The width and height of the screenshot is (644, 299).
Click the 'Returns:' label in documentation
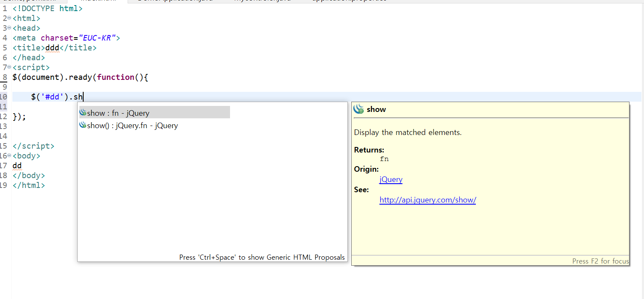pyautogui.click(x=369, y=150)
